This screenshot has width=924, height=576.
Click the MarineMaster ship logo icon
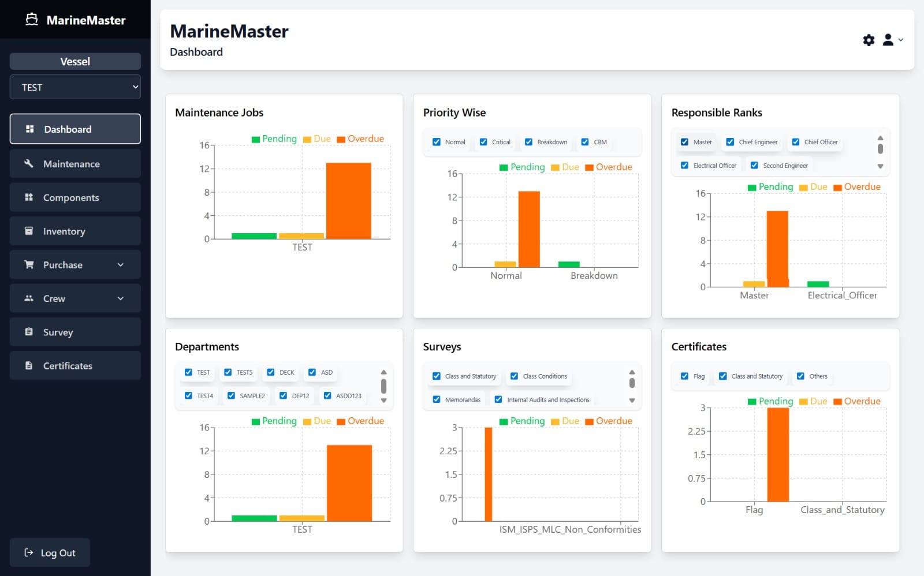tap(32, 20)
